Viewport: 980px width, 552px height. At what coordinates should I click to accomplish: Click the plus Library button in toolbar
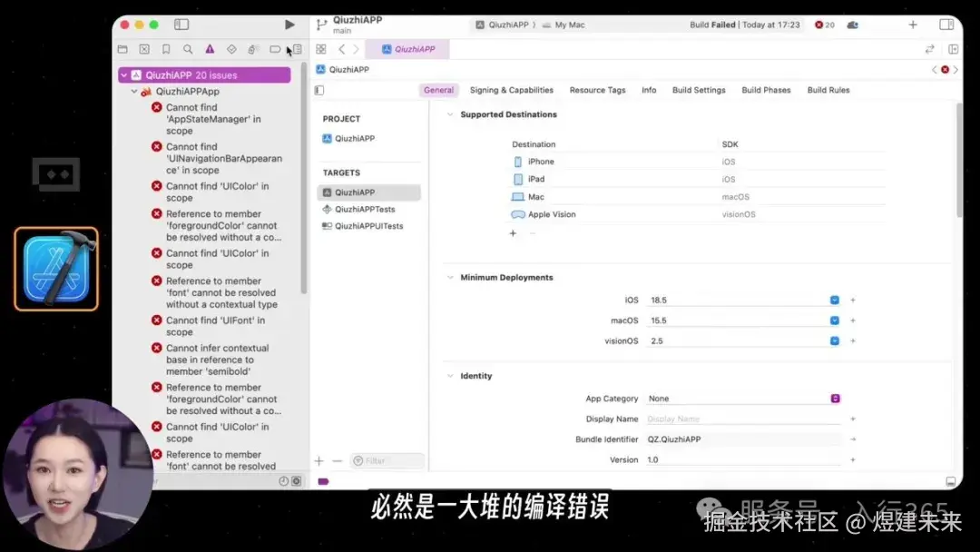(x=913, y=25)
